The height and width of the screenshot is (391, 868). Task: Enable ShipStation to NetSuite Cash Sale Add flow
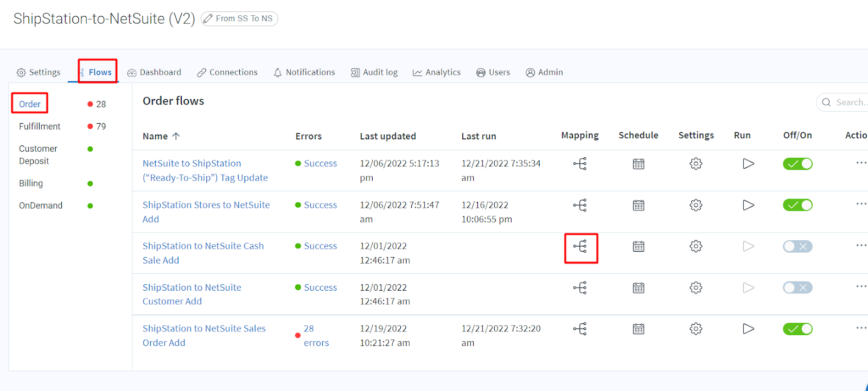[x=797, y=246]
